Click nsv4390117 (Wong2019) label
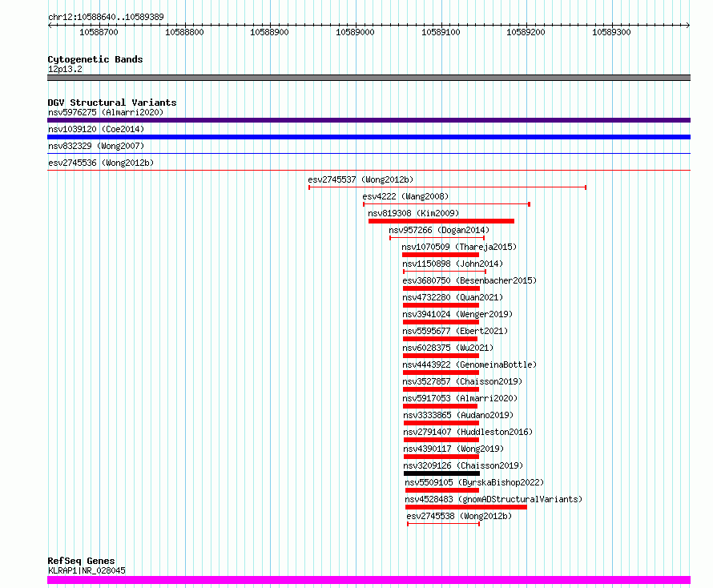Image resolution: width=713 pixels, height=588 pixels. (453, 449)
